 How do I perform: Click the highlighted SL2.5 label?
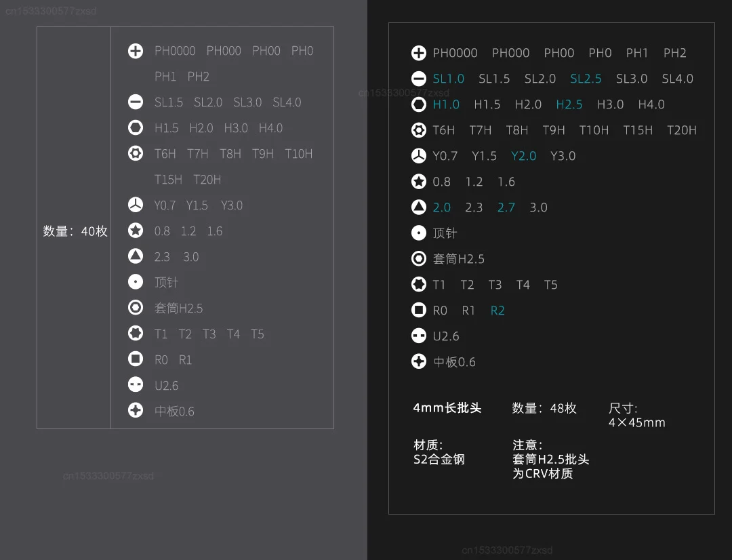(x=586, y=79)
